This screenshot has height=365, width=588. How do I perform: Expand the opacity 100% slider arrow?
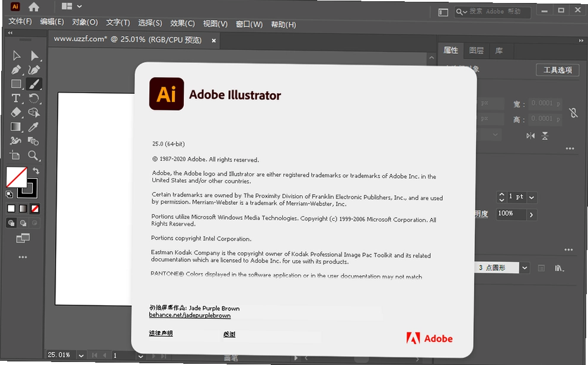pyautogui.click(x=531, y=215)
